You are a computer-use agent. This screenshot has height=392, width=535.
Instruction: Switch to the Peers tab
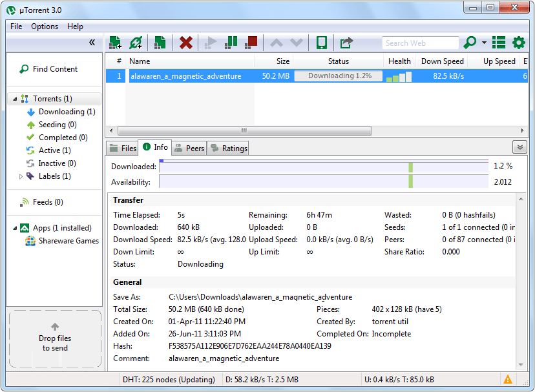coord(189,149)
